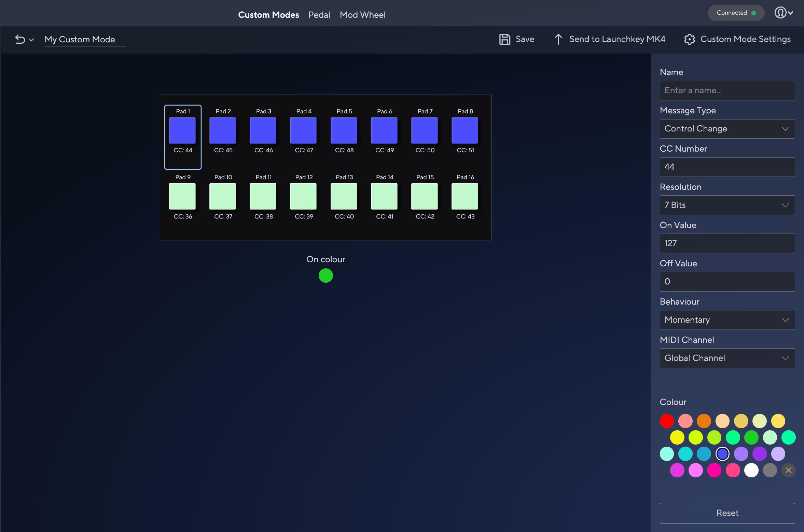Image resolution: width=804 pixels, height=532 pixels.
Task: Select Pad 16 with CC 43
Action: pos(465,197)
